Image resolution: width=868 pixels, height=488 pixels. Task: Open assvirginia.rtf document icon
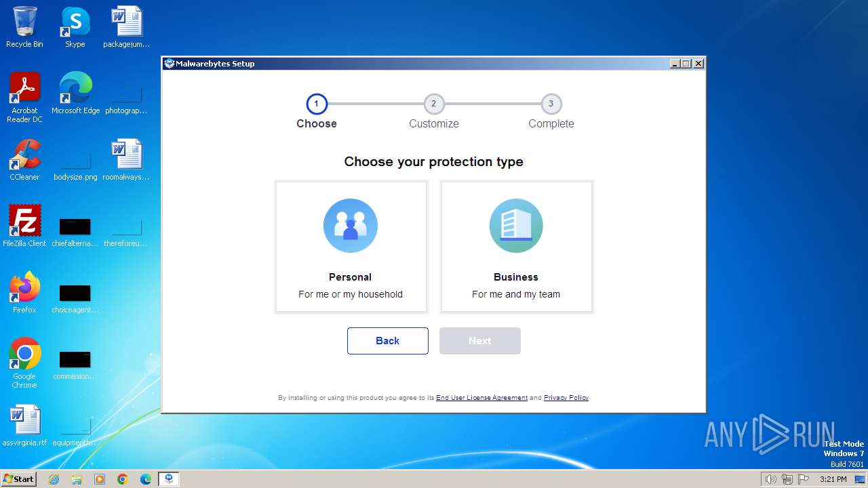click(x=24, y=426)
